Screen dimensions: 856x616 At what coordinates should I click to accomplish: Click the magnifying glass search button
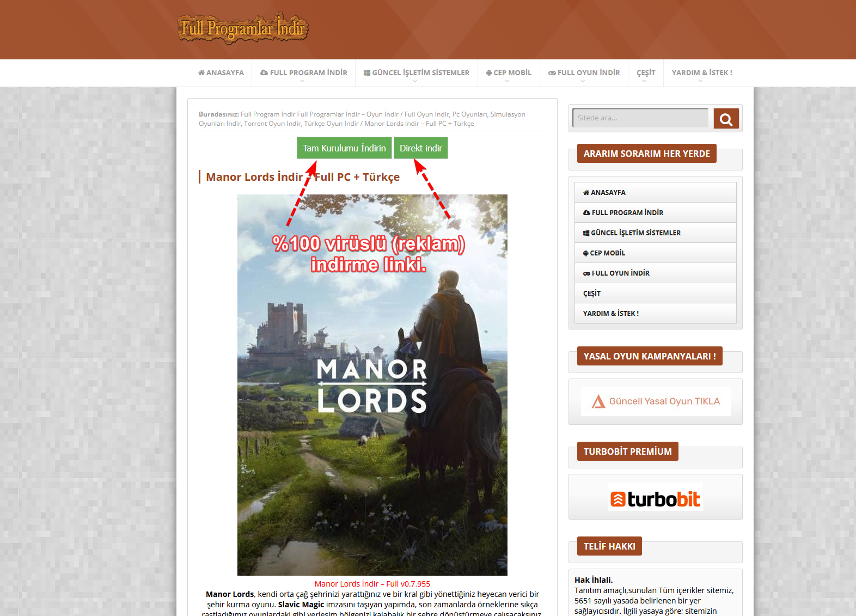click(x=726, y=118)
